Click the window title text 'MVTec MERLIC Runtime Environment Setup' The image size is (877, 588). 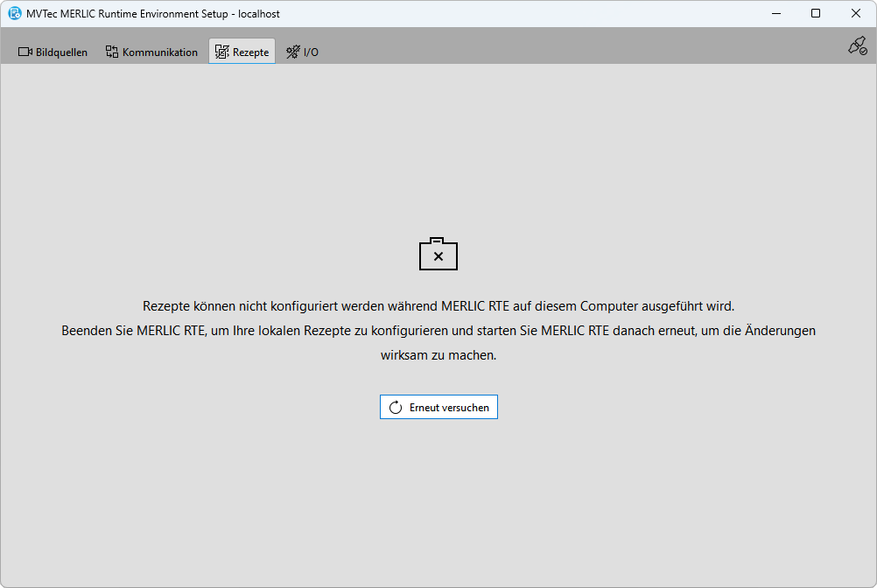point(153,14)
